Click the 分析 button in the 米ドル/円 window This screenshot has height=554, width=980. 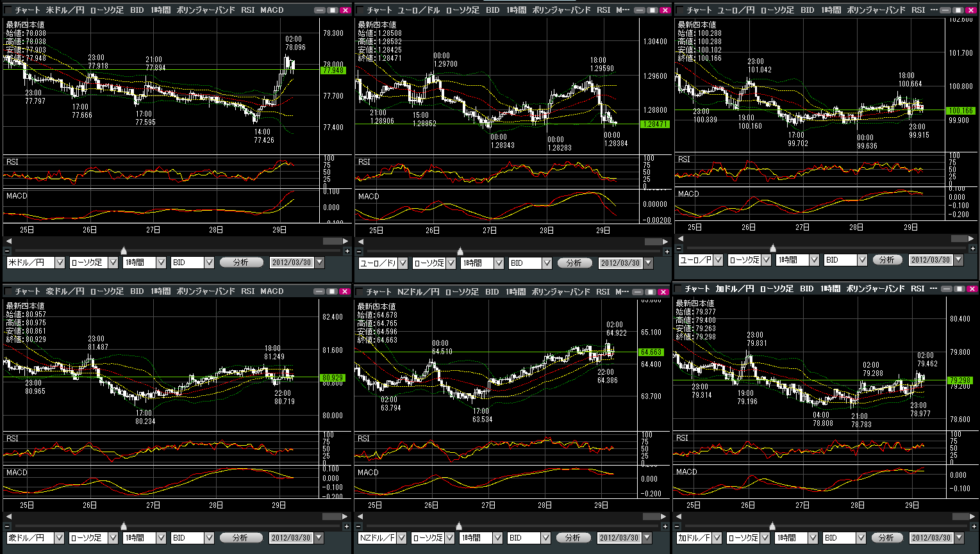[241, 263]
